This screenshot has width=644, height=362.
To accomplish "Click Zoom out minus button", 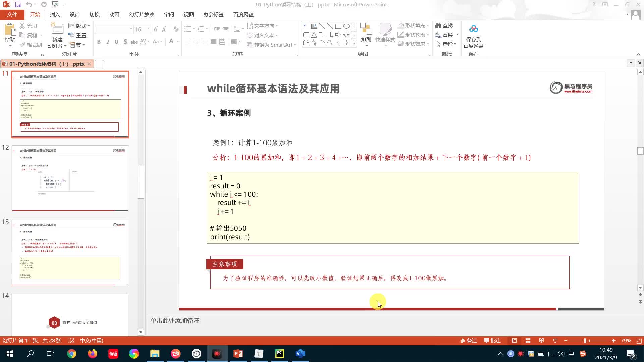I will (566, 341).
